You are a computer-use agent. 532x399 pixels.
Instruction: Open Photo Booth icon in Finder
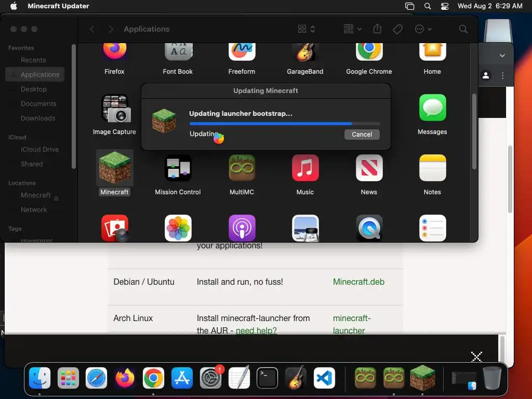115,228
